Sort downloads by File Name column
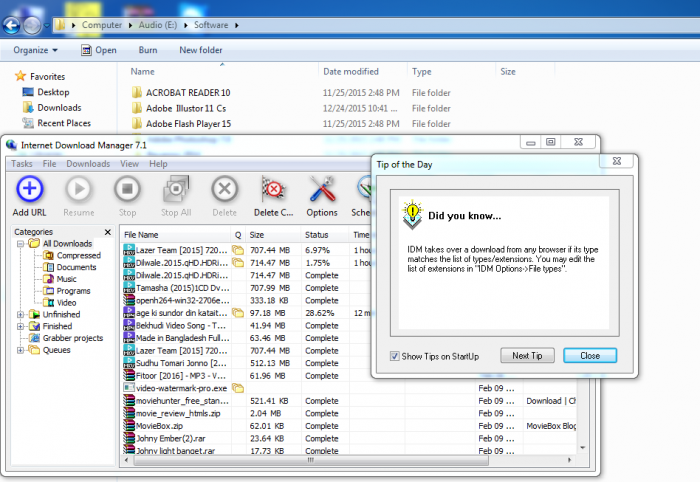 click(x=175, y=235)
